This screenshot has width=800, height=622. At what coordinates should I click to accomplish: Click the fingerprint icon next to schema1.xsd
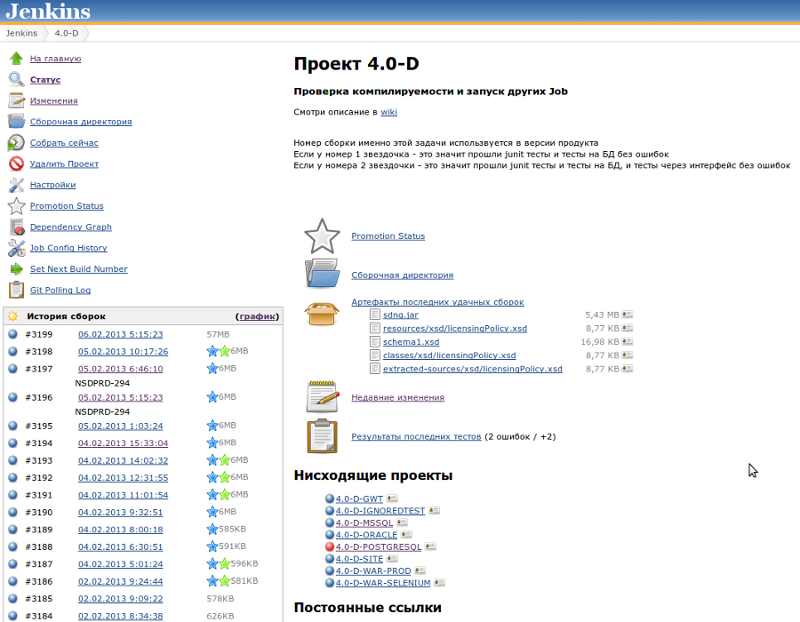627,341
